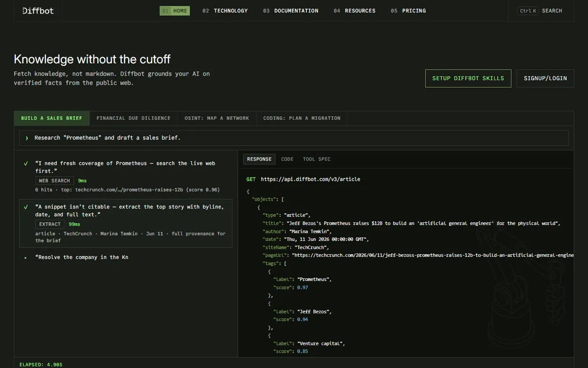Select Build a Sales Brief tab
Screen dimensions: 588x368
point(52,118)
